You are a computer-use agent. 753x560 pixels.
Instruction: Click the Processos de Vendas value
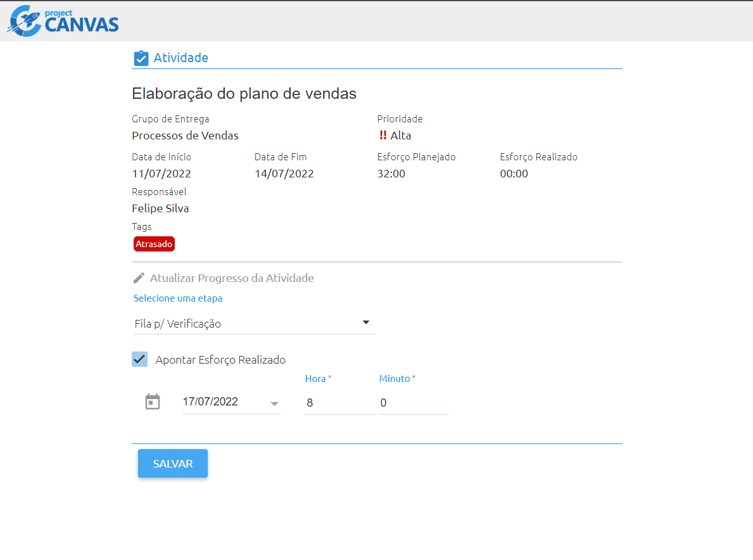185,136
